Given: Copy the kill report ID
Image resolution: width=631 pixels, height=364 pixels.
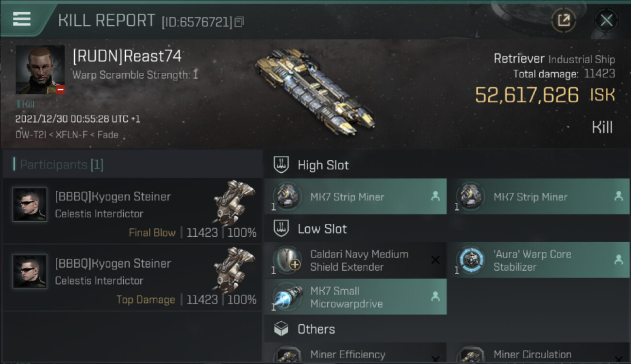Looking at the screenshot, I should (239, 22).
